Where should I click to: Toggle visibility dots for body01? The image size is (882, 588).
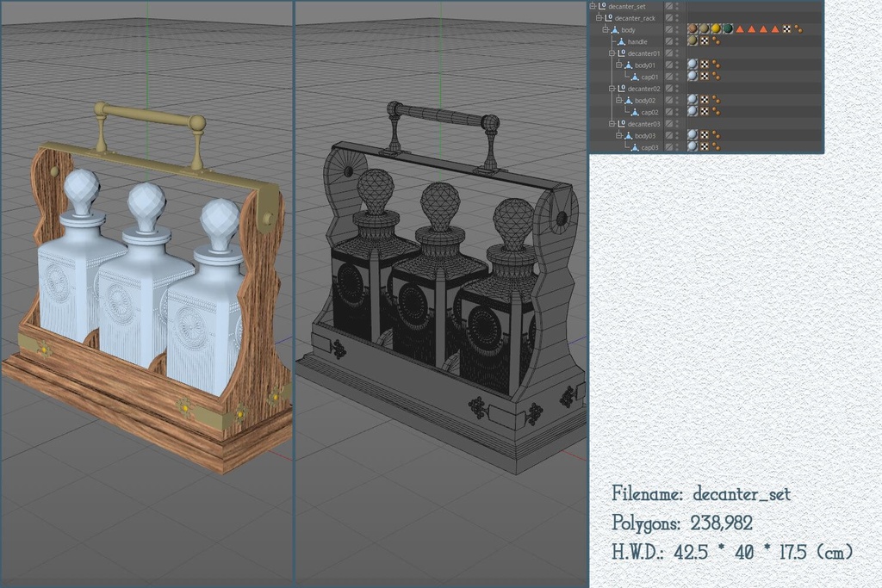[x=677, y=65]
